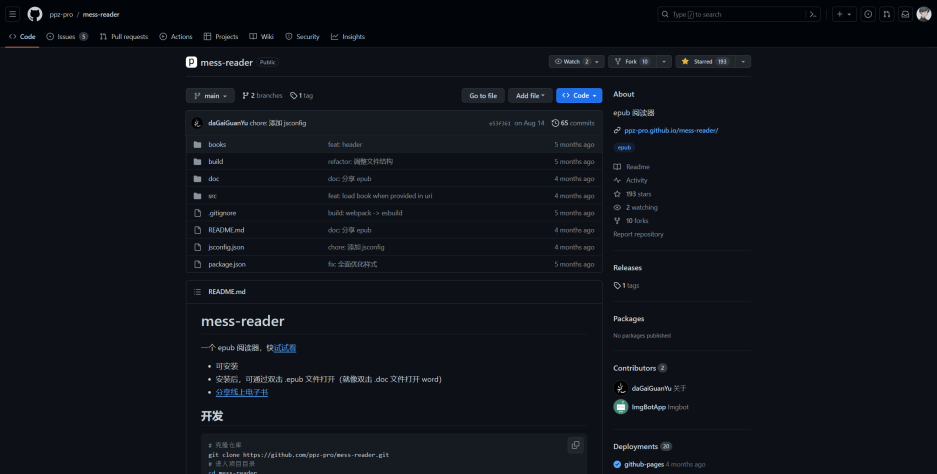Open the green Code clone dropdown
Image resolution: width=937 pixels, height=474 pixels.
(x=579, y=96)
